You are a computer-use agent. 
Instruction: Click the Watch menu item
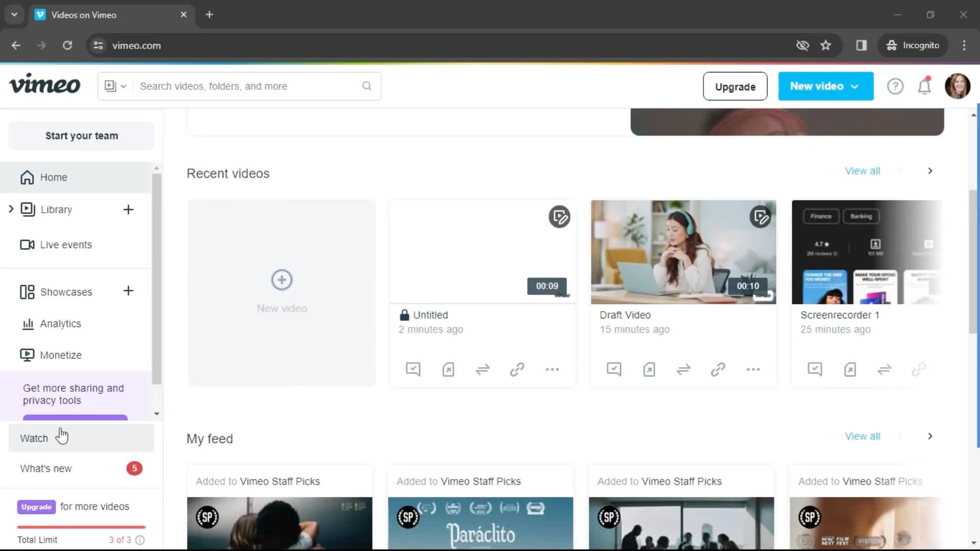coord(81,438)
